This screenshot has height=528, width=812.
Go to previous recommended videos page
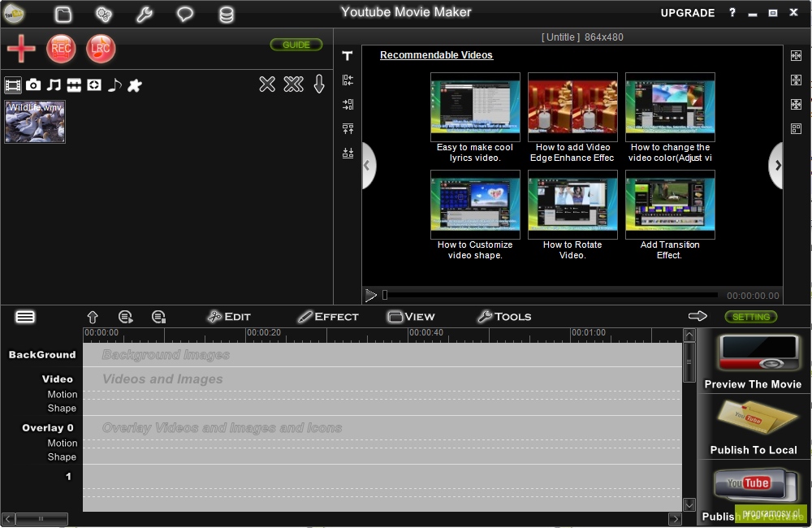[368, 165]
